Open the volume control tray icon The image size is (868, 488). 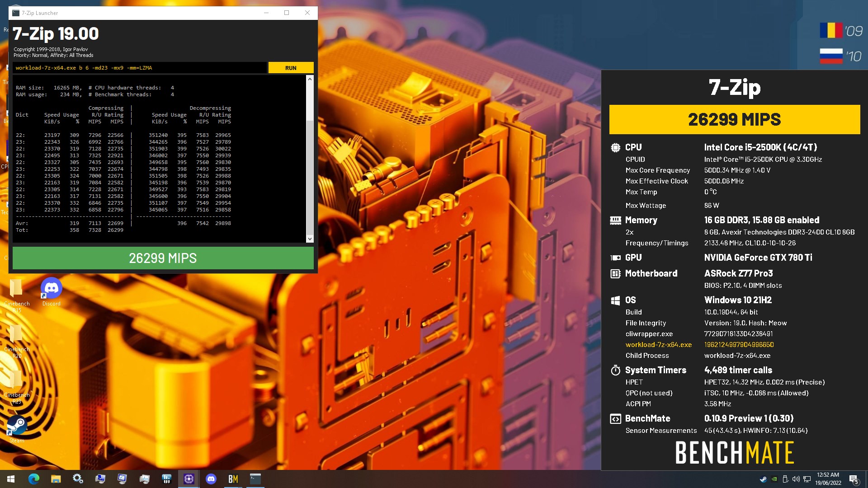click(796, 479)
